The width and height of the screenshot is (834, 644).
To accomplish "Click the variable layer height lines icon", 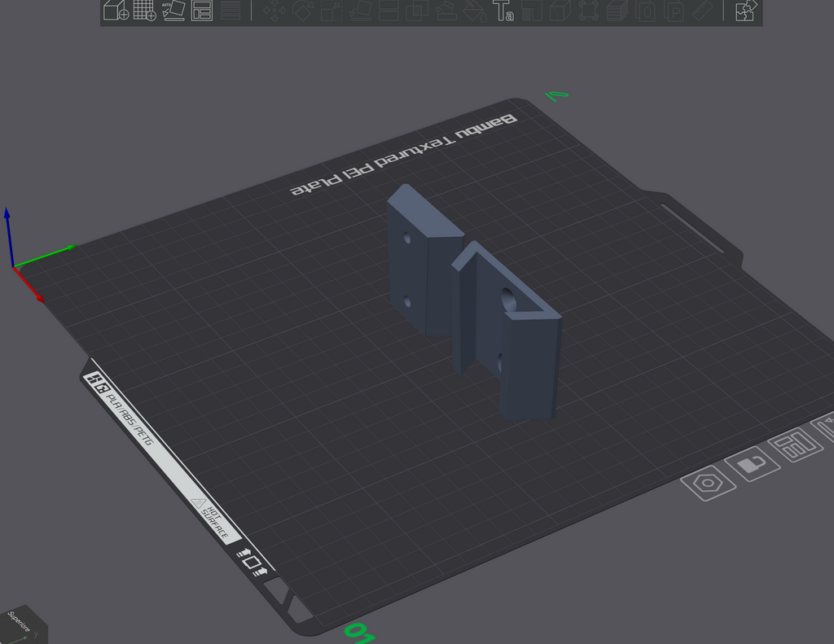I will click(230, 10).
